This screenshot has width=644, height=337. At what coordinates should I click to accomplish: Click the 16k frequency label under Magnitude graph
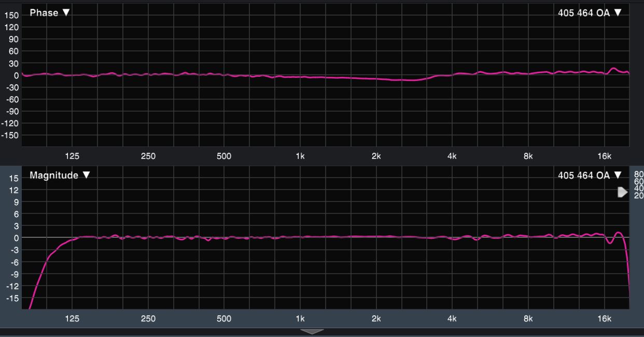point(605,319)
